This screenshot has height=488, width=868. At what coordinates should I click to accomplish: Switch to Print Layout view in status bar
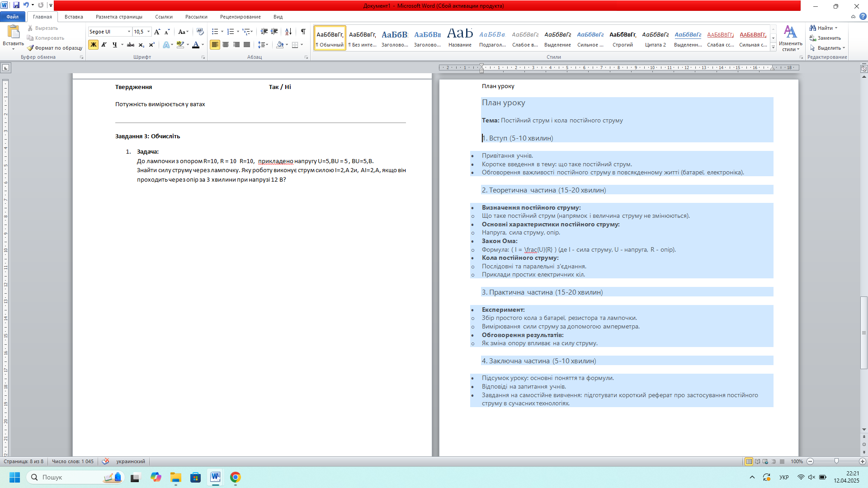pyautogui.click(x=749, y=461)
